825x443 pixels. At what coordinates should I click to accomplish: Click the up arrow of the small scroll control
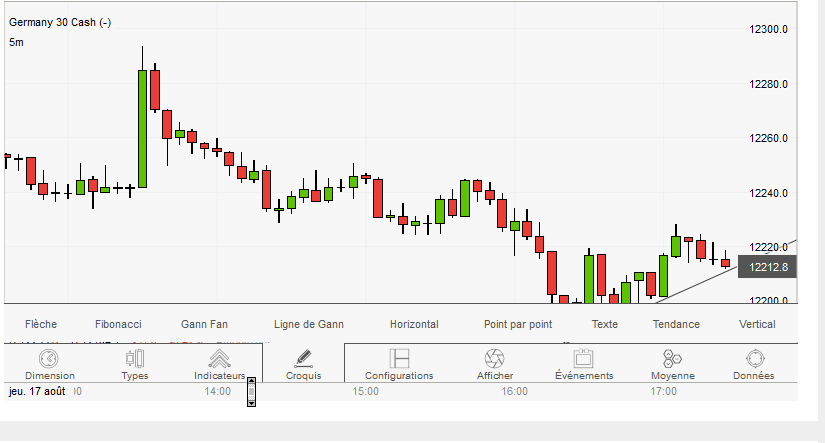pyautogui.click(x=251, y=381)
